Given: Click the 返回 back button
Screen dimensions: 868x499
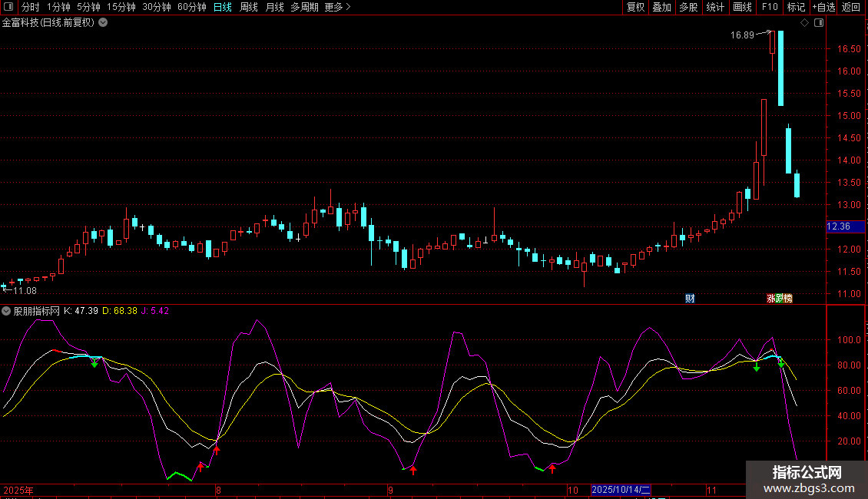Looking at the screenshot, I should click(851, 7).
